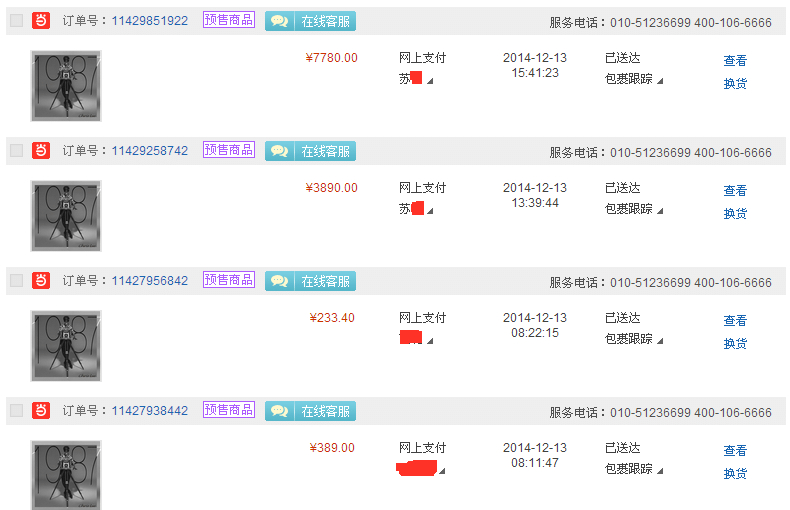Tick the checkbox for order 11429851922

tap(16, 20)
